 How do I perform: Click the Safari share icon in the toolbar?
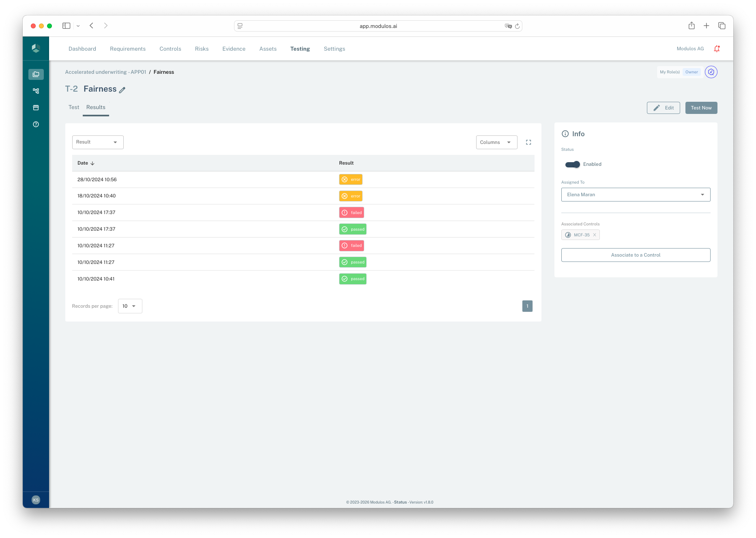point(692,26)
